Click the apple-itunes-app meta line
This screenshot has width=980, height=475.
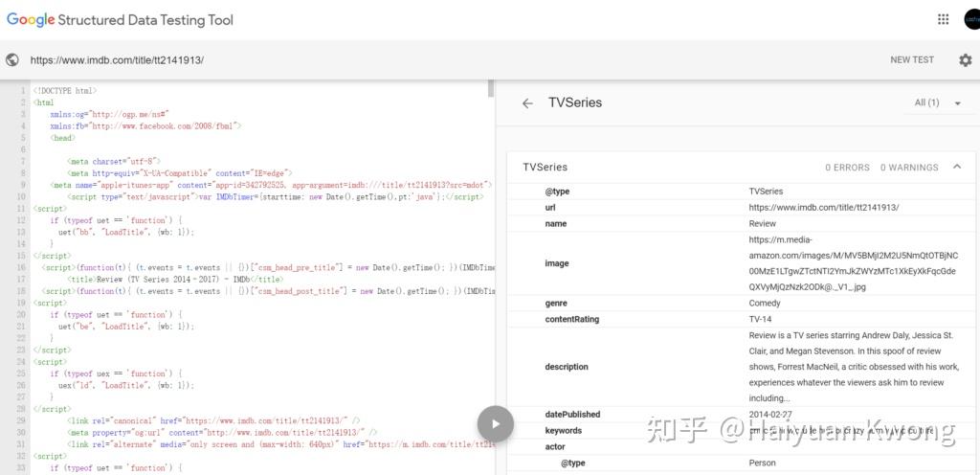tap(271, 185)
